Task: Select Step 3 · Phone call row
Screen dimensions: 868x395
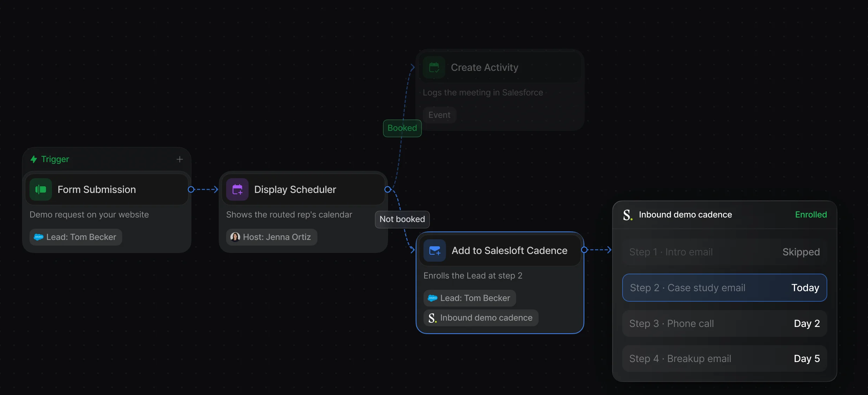Action: point(725,323)
